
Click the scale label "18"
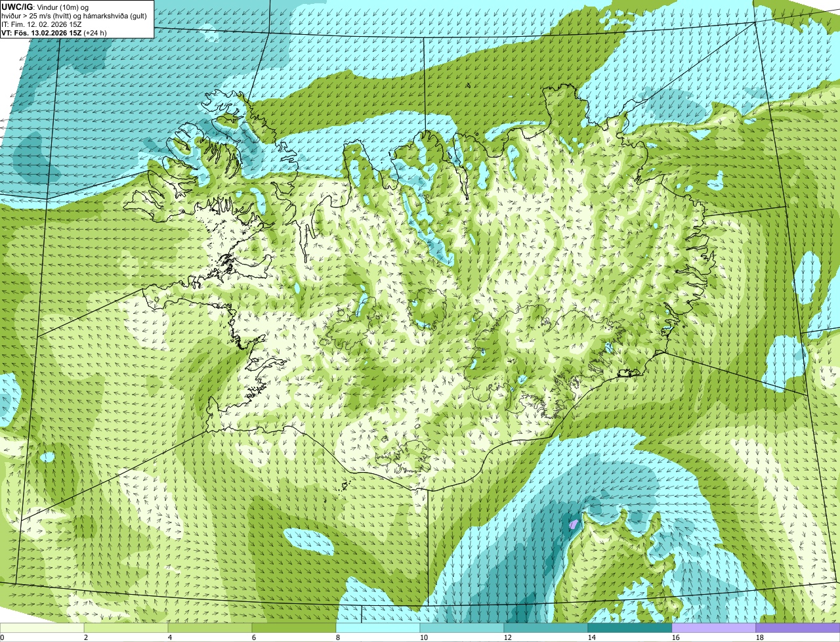(760, 637)
